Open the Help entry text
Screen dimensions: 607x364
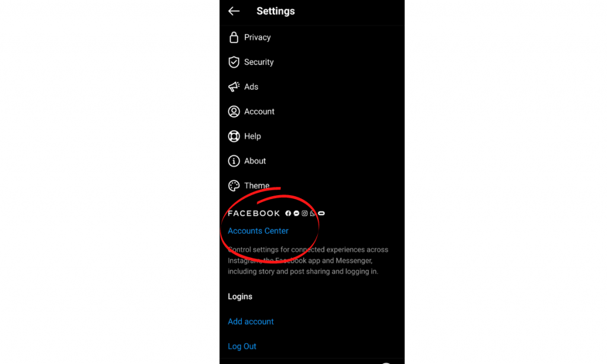point(253,136)
